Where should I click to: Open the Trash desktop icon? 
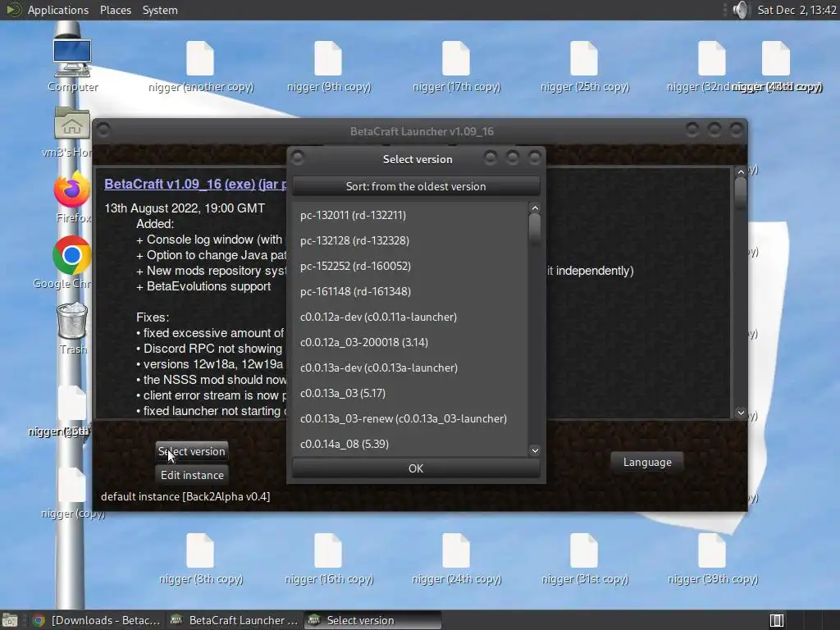72,321
